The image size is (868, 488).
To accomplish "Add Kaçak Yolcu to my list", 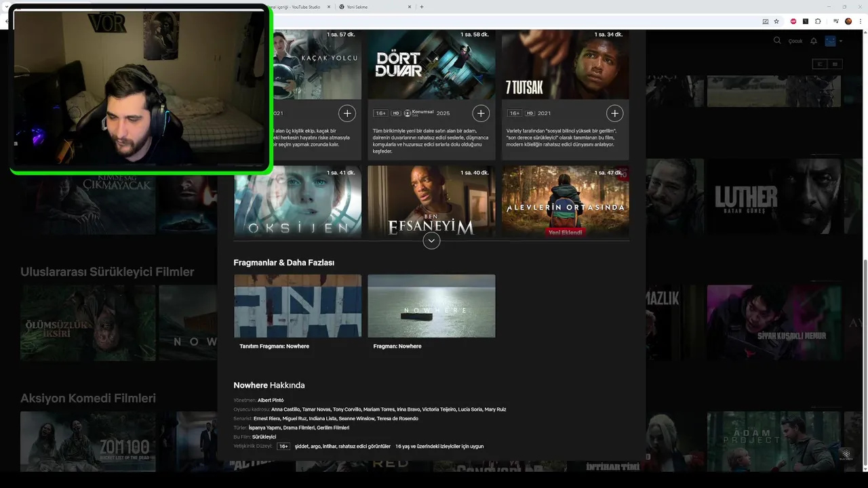I will click(347, 113).
